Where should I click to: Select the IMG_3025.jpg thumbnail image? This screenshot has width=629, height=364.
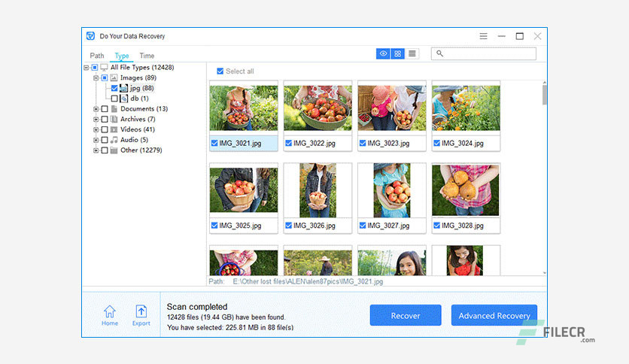(x=244, y=190)
